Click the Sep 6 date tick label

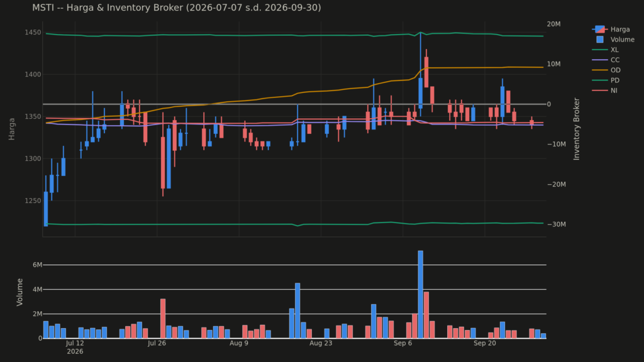coord(402,343)
